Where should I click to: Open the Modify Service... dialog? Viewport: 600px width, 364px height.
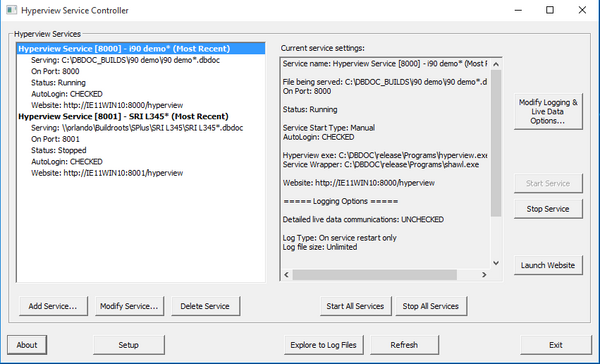point(129,306)
